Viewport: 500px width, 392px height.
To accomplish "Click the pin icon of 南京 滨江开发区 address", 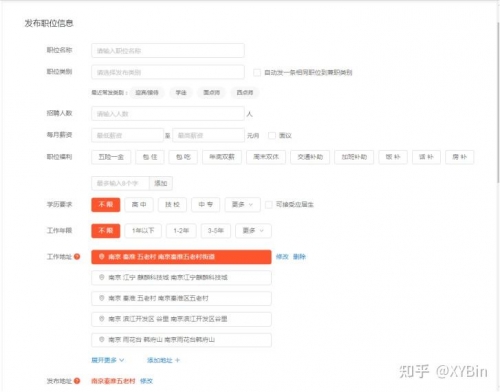I will [x=102, y=319].
